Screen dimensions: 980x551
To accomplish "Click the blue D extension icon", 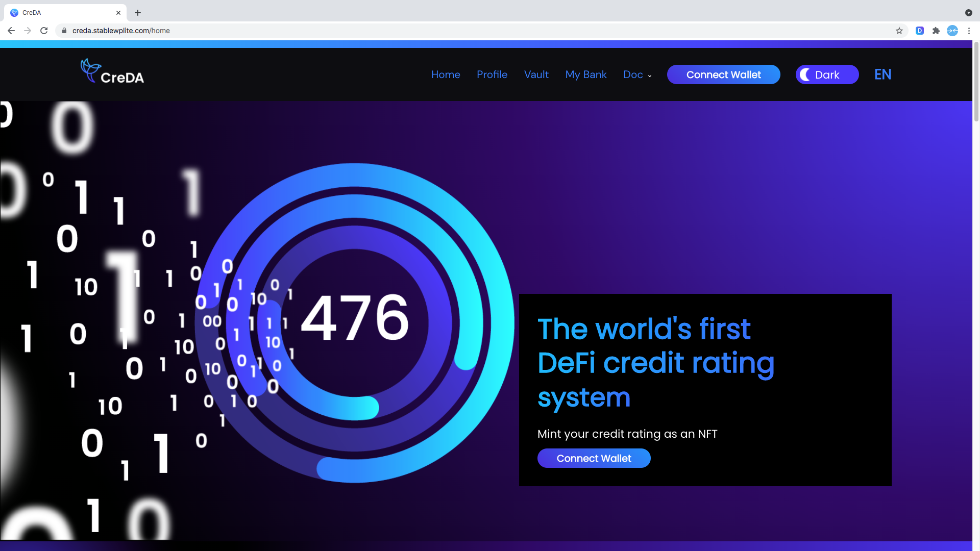I will coord(920,31).
